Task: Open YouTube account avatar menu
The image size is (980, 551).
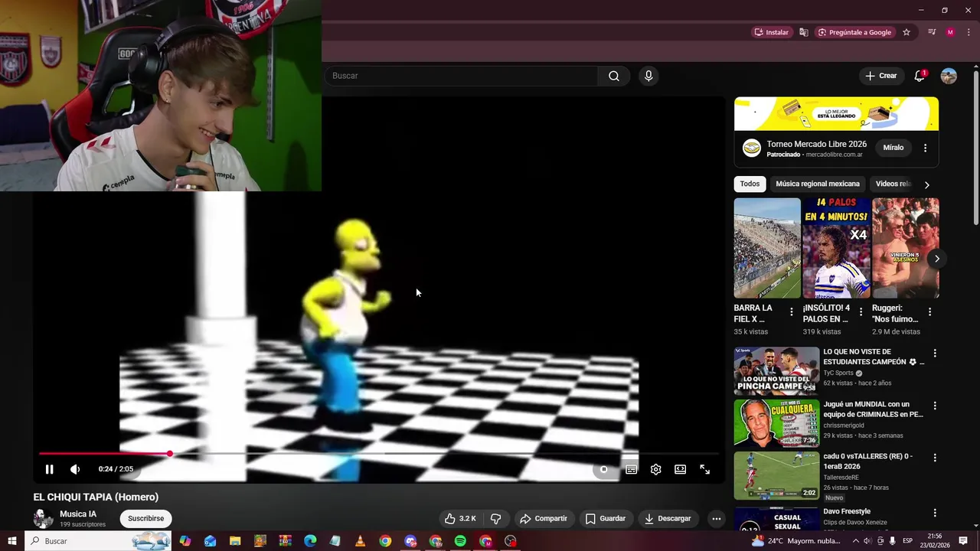Action: pos(949,76)
